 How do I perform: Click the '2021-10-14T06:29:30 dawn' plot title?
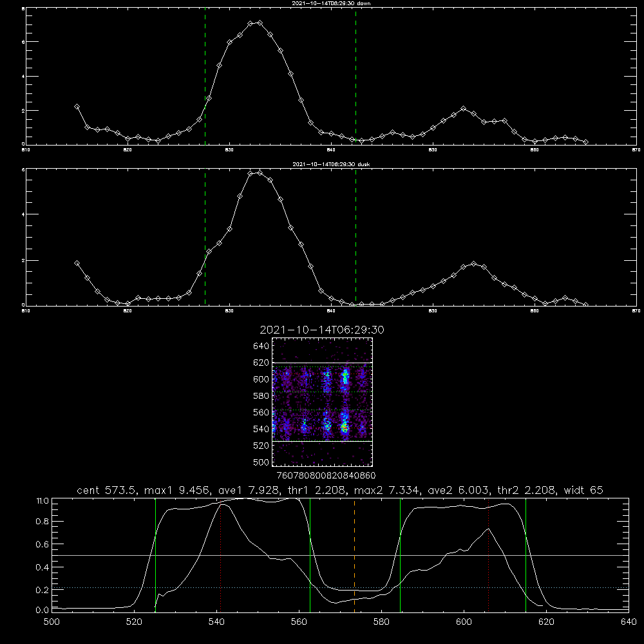[331, 3]
